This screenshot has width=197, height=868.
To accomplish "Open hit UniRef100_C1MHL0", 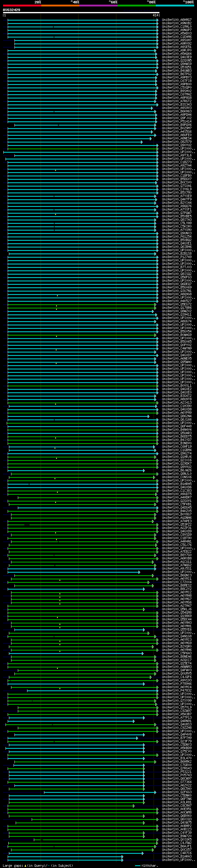I will (x=177, y=26).
